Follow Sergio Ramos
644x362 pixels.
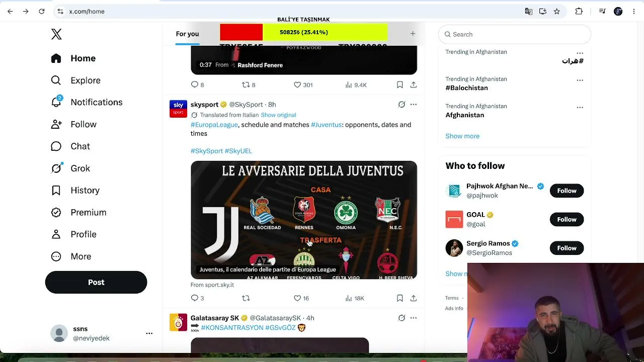pos(567,248)
